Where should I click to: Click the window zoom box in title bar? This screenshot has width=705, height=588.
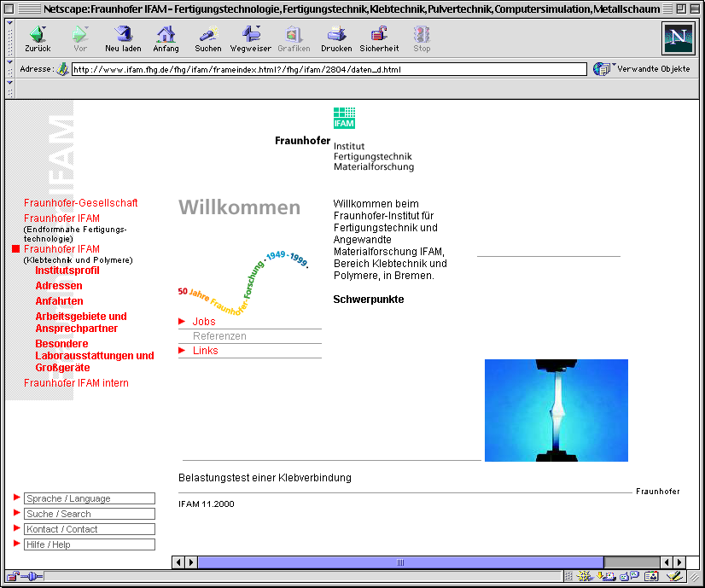pyautogui.click(x=681, y=9)
